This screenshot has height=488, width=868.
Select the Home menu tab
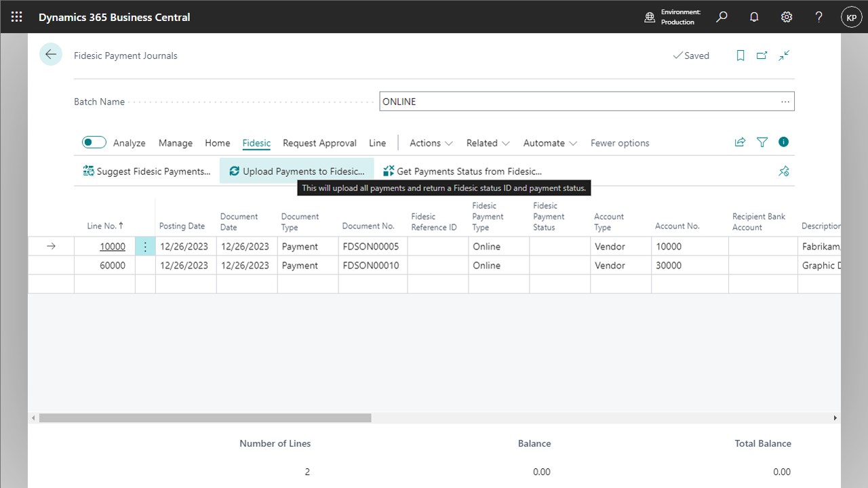(x=218, y=143)
